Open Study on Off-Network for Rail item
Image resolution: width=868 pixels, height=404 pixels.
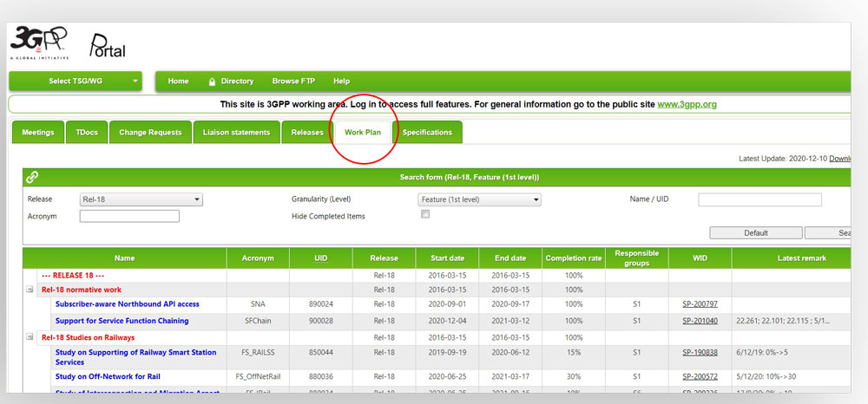[108, 376]
